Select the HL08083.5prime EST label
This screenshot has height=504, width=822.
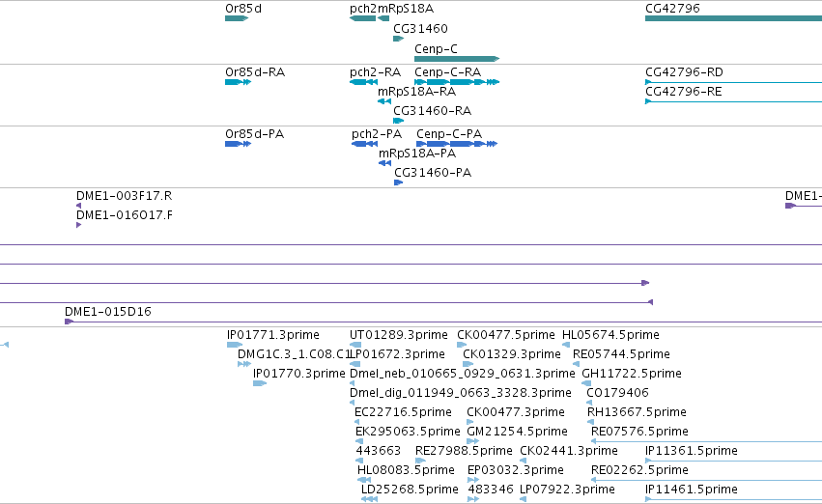[x=406, y=470]
